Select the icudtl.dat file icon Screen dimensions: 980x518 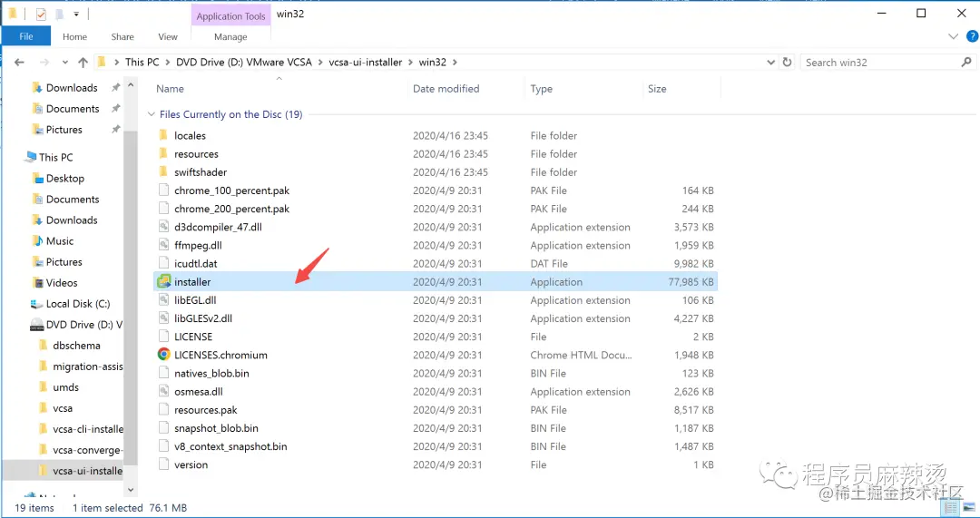coord(163,263)
